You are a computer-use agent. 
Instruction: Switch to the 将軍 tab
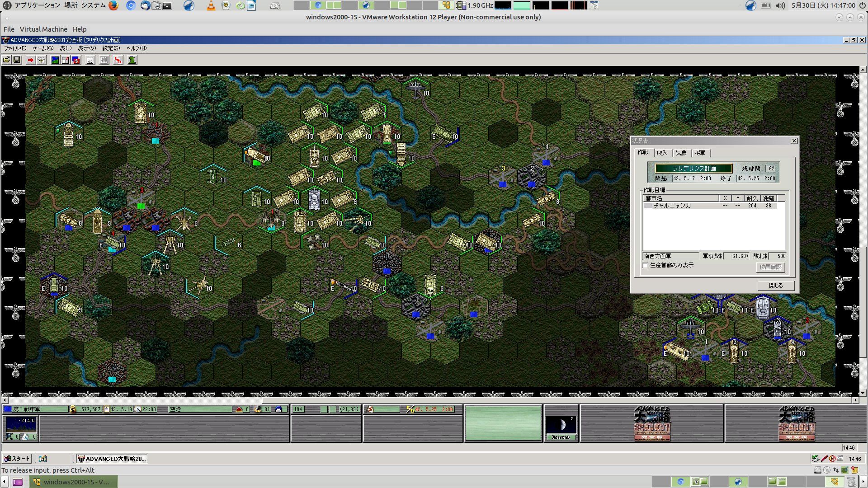click(x=700, y=153)
